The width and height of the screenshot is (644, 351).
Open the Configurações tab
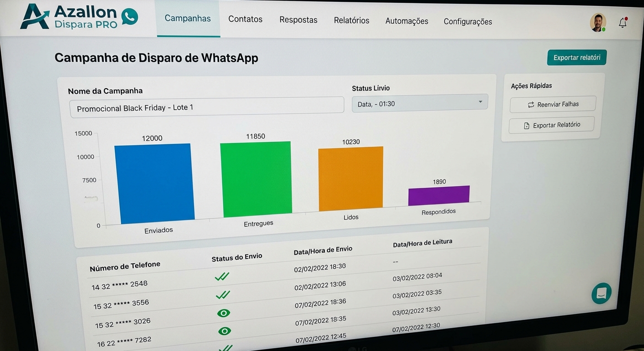(468, 21)
